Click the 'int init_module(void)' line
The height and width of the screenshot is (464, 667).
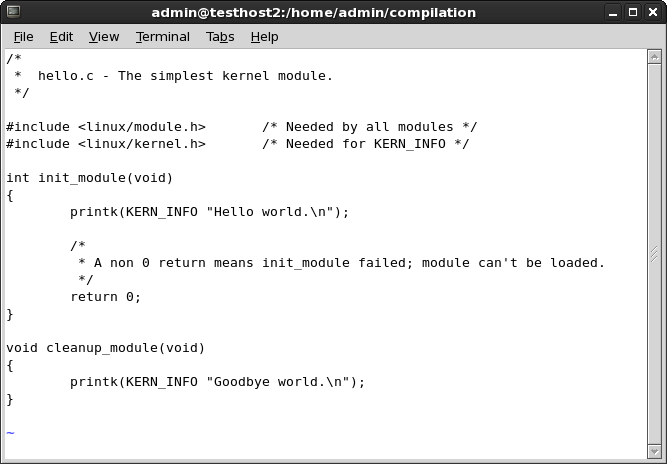[x=89, y=178]
